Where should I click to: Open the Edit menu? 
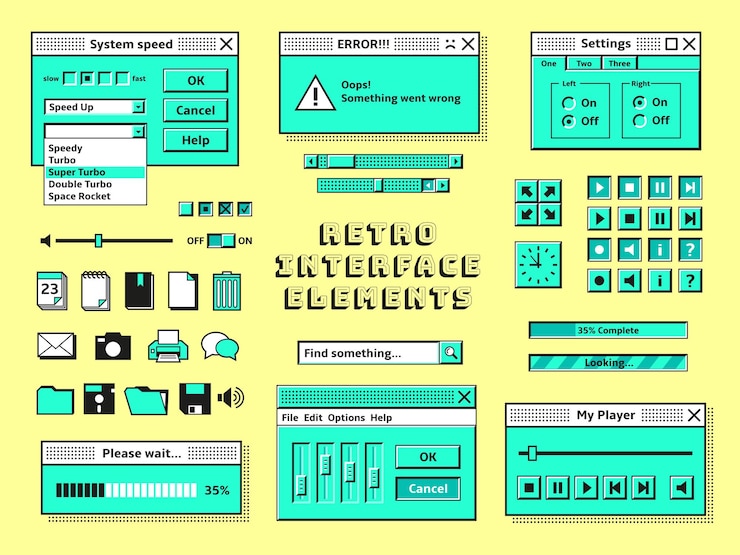[313, 418]
